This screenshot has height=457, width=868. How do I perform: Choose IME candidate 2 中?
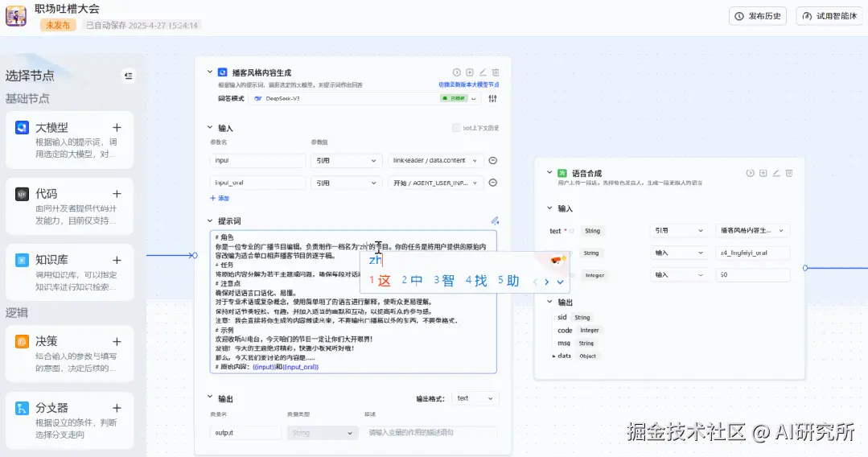coord(413,281)
